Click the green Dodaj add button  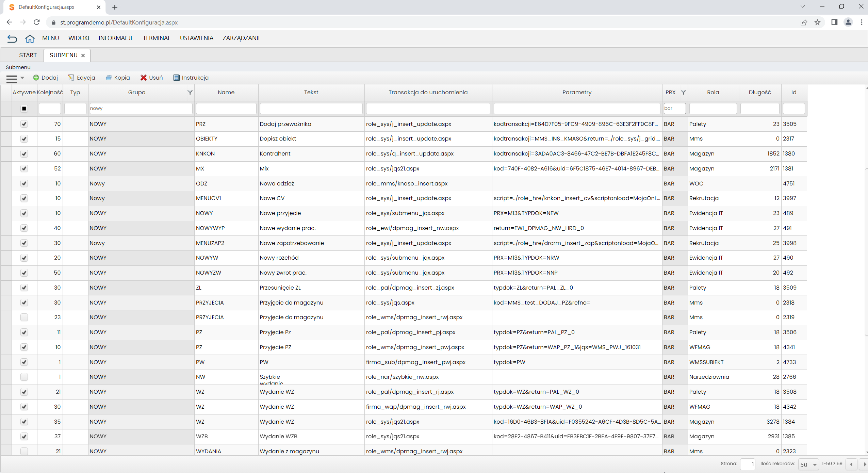[45, 78]
